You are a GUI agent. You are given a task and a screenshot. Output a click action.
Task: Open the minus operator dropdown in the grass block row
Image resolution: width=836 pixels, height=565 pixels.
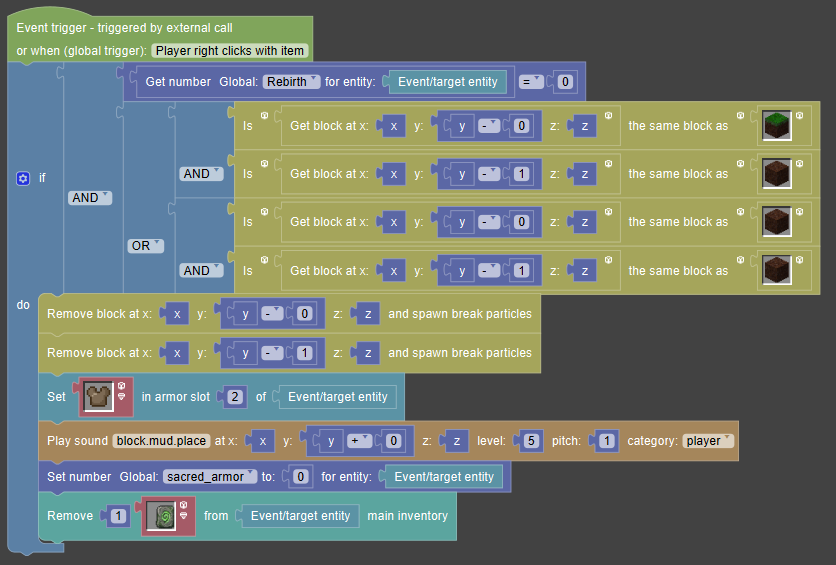[x=488, y=126]
